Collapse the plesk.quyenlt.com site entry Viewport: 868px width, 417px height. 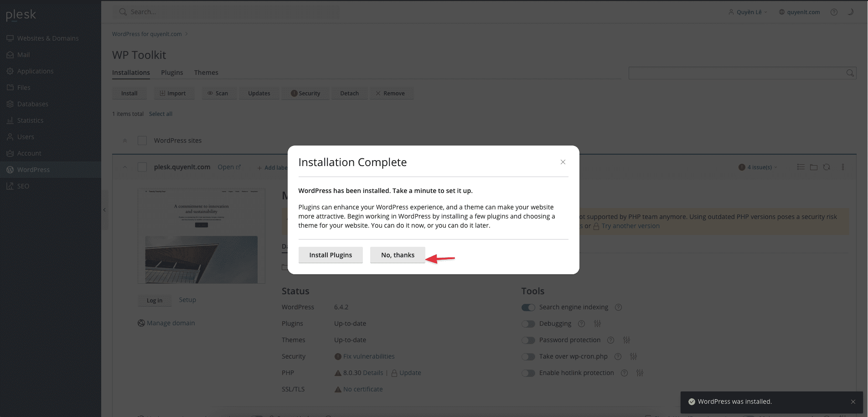(125, 167)
